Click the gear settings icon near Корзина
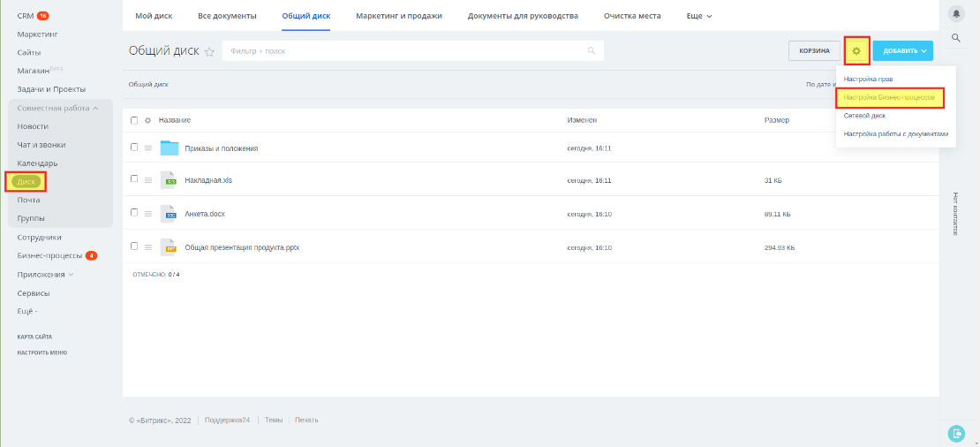This screenshot has width=980, height=447. [856, 51]
